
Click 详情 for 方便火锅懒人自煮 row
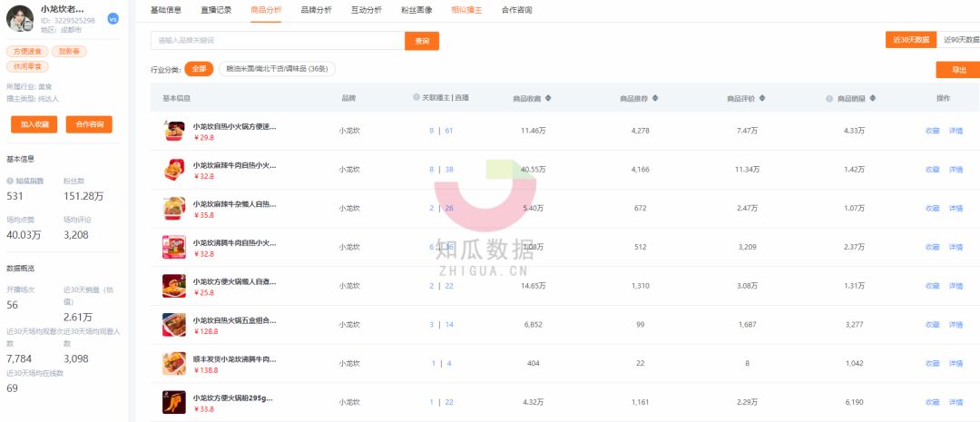[x=955, y=286]
